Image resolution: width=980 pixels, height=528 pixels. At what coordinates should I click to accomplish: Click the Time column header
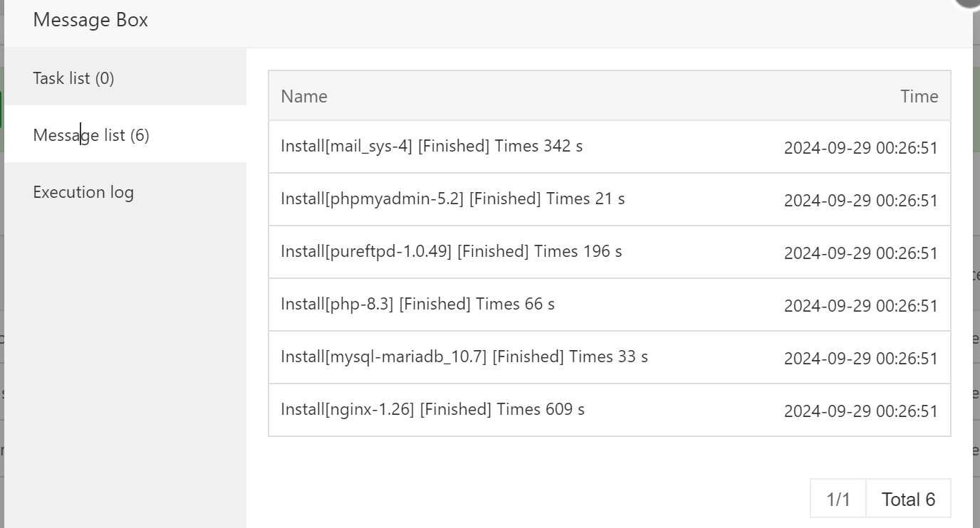click(x=919, y=96)
